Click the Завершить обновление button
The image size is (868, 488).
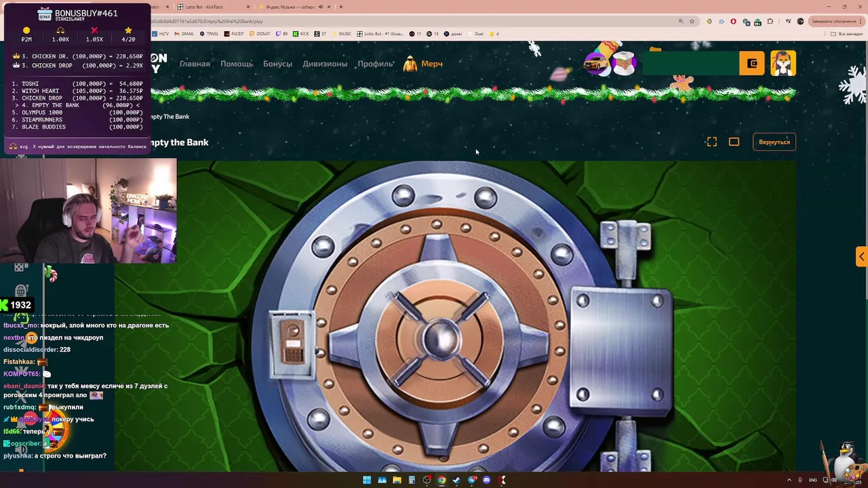pos(837,21)
